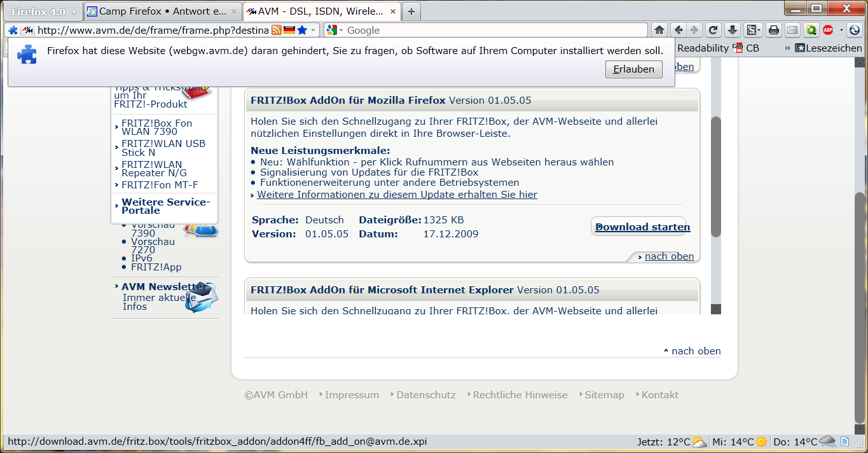Open the Impressum footer link
The image size is (868, 453).
352,395
